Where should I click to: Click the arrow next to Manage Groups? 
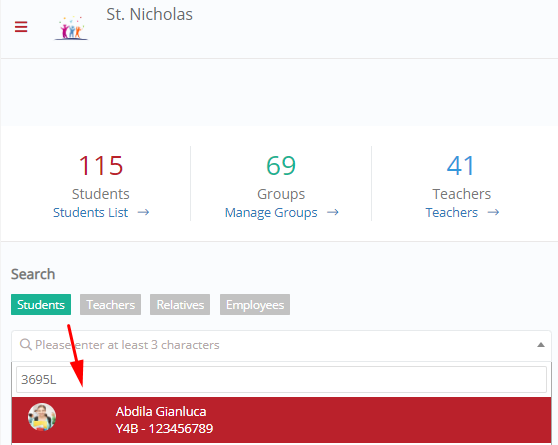(x=333, y=213)
